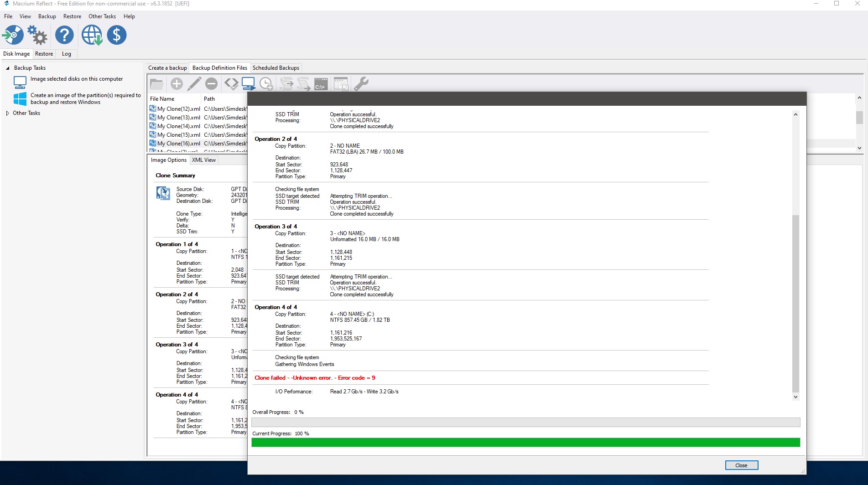
Task: Click the minus delete definition icon
Action: coord(211,84)
